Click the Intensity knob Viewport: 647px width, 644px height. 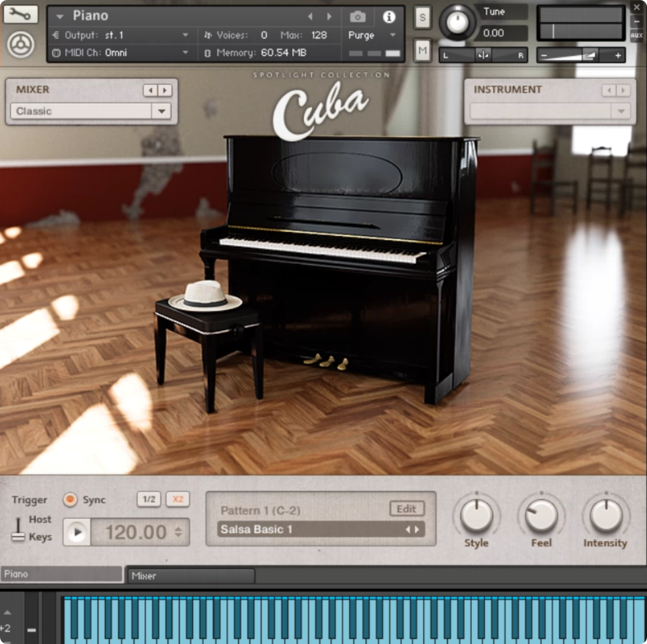tap(606, 515)
